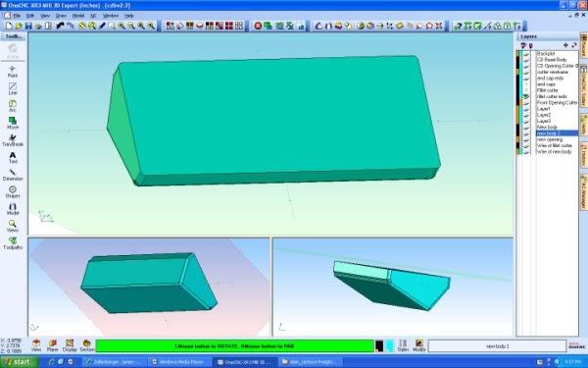
Task: Choose the Arc tool in the toolbox
Action: (x=13, y=106)
